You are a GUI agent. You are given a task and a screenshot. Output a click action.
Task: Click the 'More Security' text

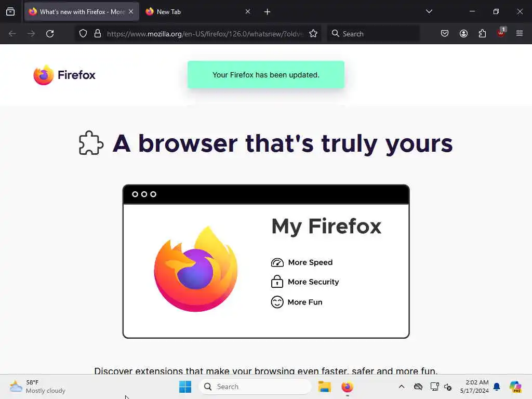click(313, 282)
